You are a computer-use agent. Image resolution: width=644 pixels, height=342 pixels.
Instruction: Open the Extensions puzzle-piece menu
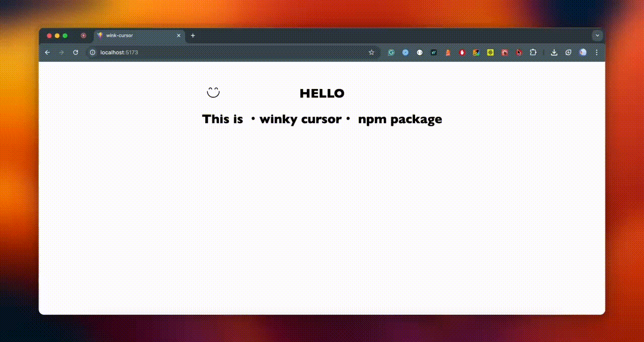click(x=533, y=52)
